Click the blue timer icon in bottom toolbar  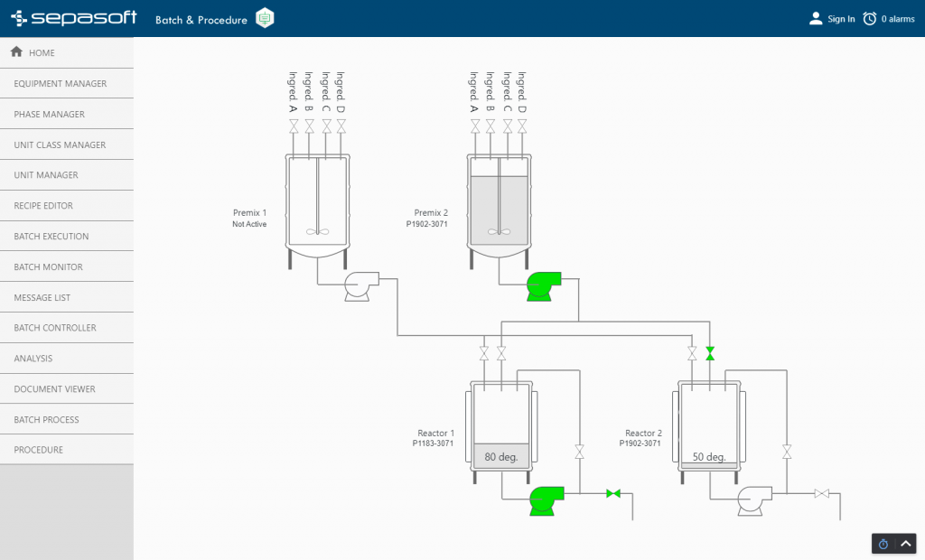click(x=883, y=543)
